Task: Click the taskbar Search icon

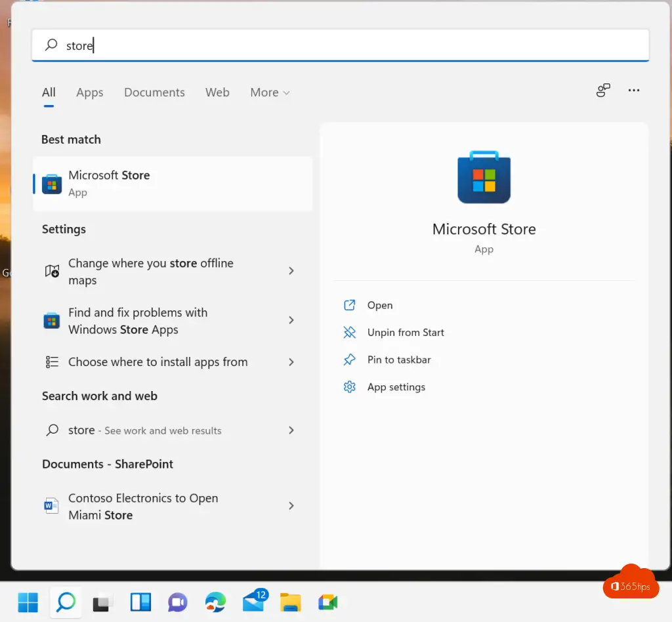Action: 66,603
